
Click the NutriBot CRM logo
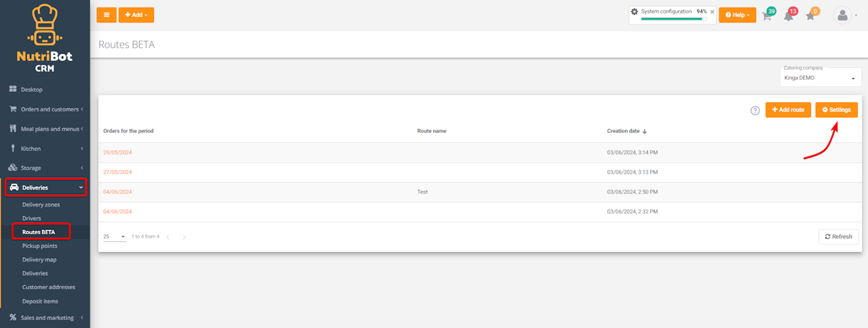coord(45,38)
